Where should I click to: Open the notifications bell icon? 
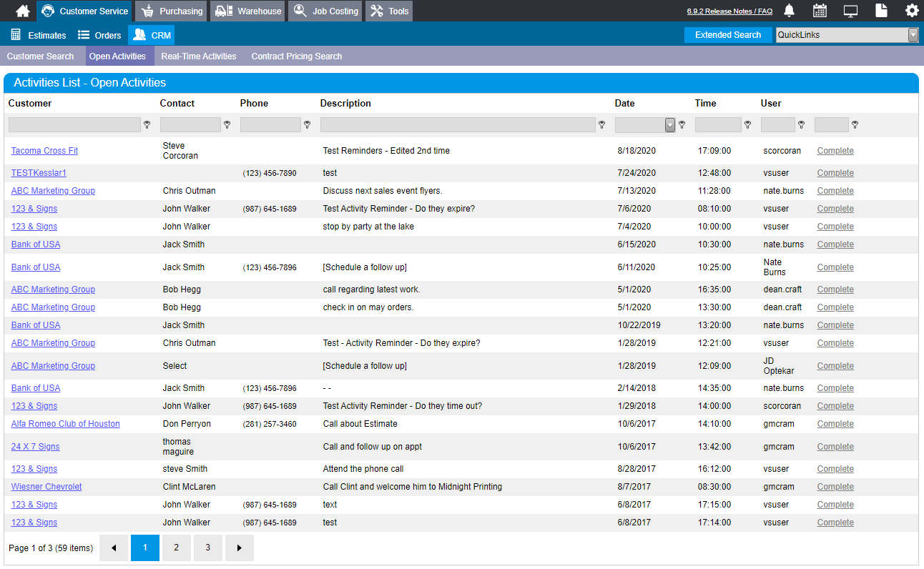click(x=790, y=11)
